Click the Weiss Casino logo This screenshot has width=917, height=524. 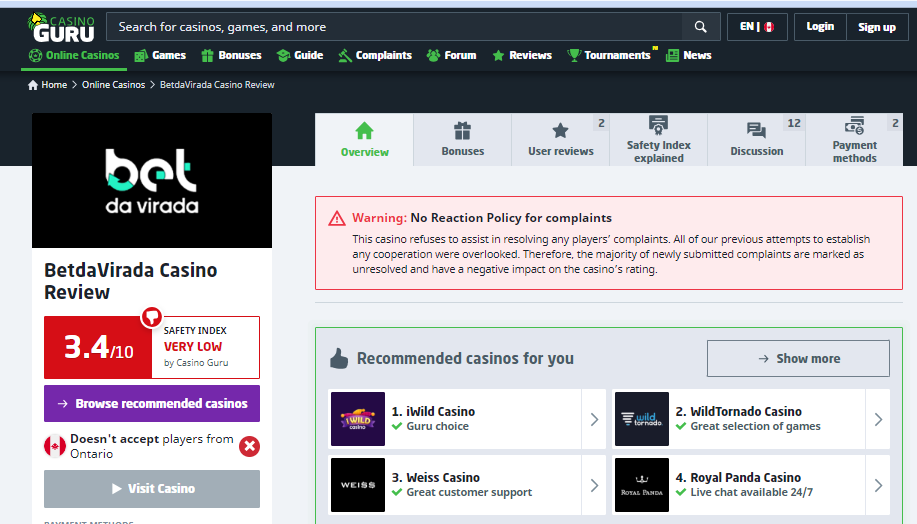pos(357,485)
